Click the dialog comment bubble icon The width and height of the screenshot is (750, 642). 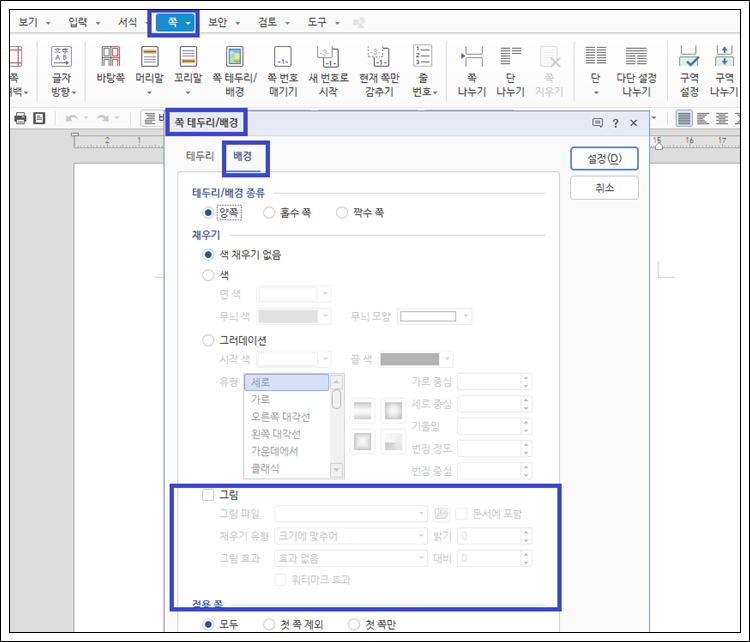pos(597,123)
